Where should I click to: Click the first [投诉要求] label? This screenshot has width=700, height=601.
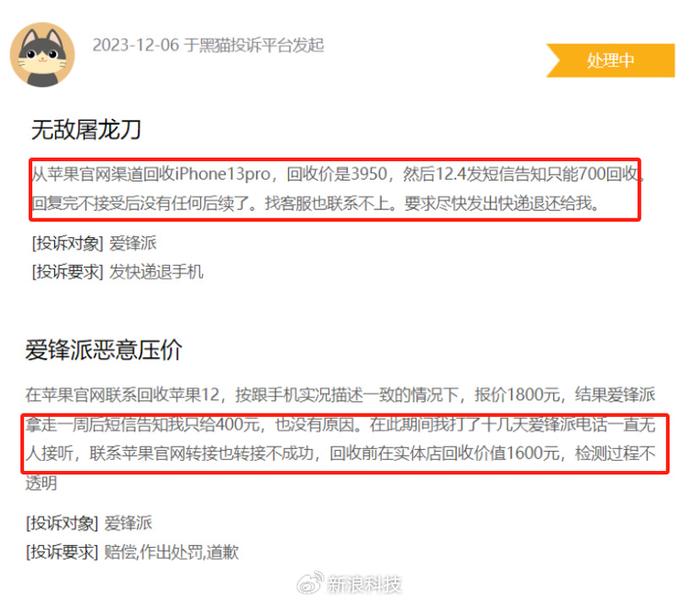coord(67,271)
